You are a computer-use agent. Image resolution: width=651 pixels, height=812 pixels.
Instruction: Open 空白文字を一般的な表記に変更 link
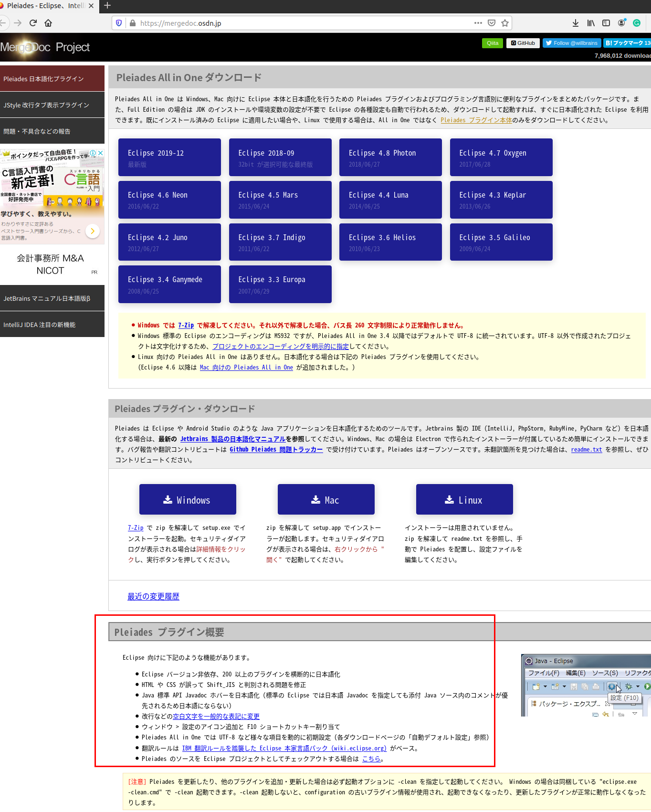216,717
